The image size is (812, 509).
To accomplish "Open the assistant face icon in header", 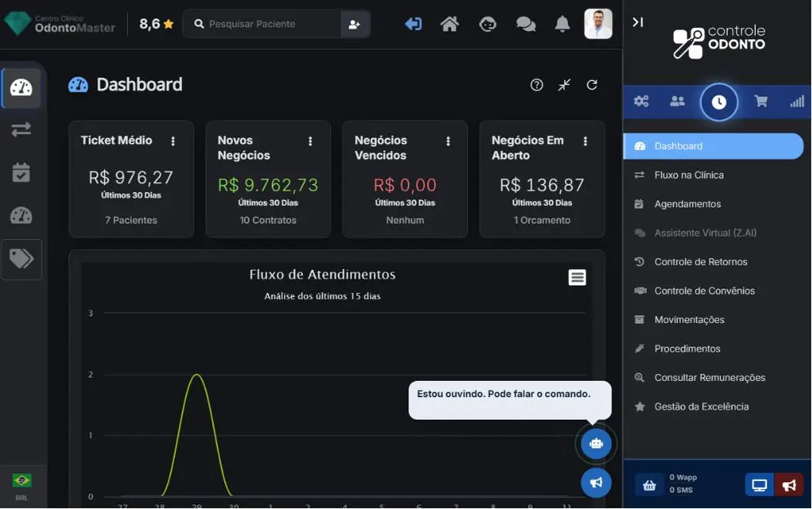I will [487, 24].
